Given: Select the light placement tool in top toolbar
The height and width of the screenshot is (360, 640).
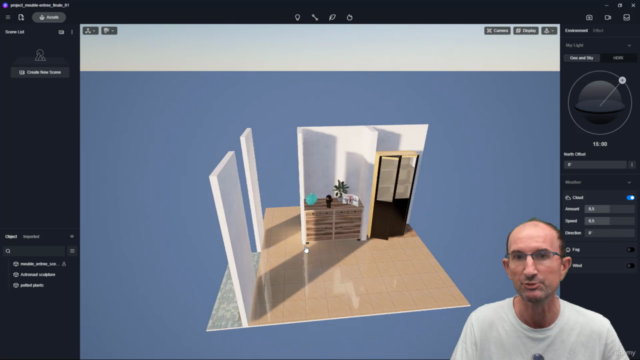Looking at the screenshot, I should coord(298,18).
